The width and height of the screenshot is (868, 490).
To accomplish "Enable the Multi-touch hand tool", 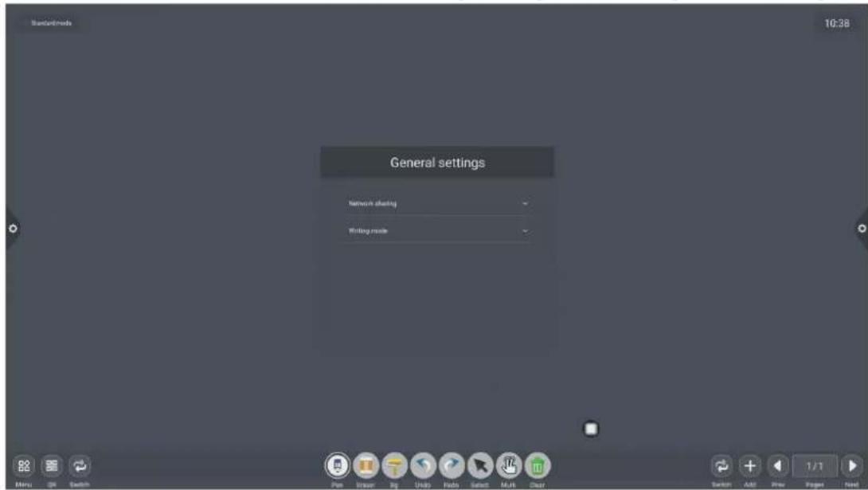I will tap(508, 465).
